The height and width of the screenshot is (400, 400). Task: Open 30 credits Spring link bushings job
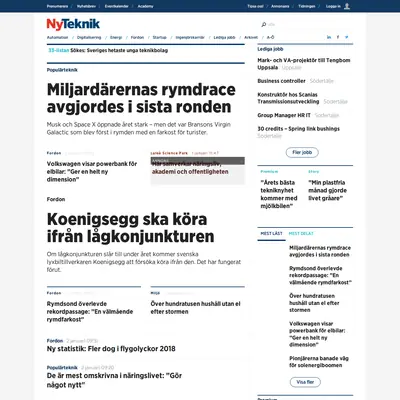click(298, 129)
